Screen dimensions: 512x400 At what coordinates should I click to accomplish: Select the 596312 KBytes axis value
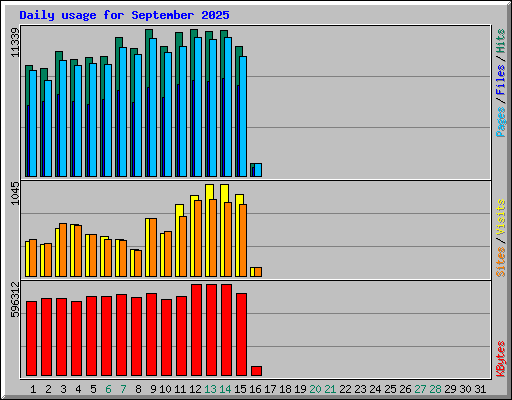pyautogui.click(x=15, y=299)
